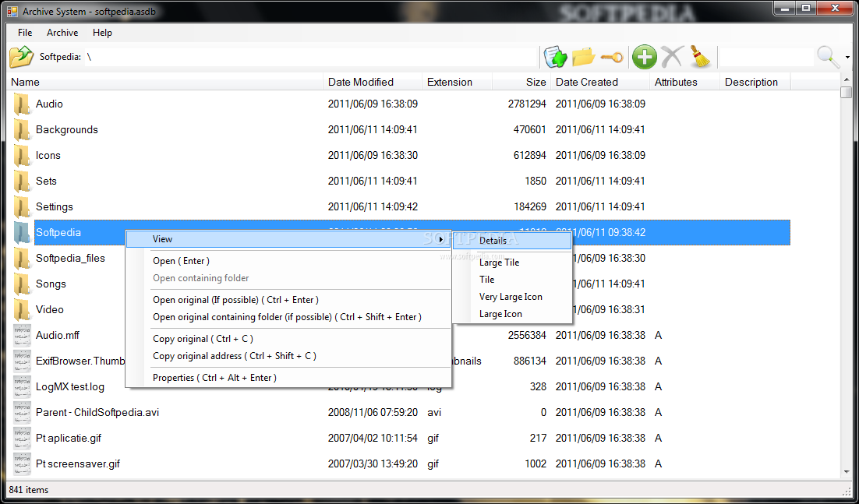The image size is (859, 504).
Task: Sort by the Attributes column header
Action: point(685,82)
